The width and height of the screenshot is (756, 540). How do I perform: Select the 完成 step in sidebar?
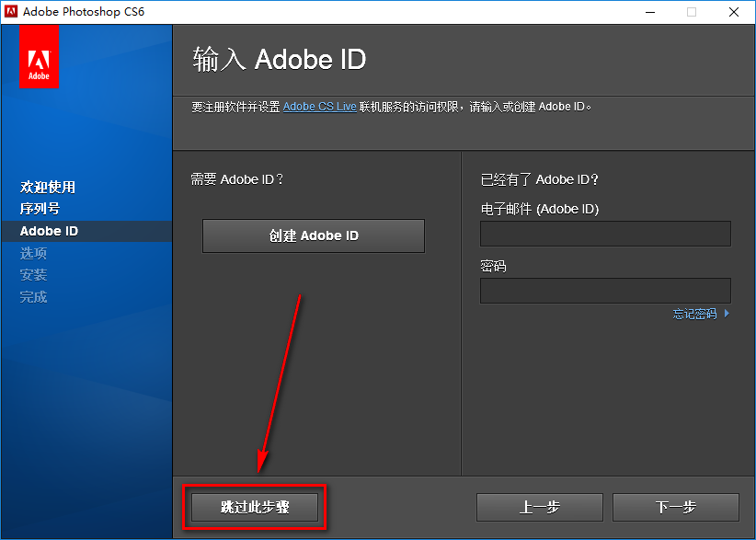pos(32,296)
